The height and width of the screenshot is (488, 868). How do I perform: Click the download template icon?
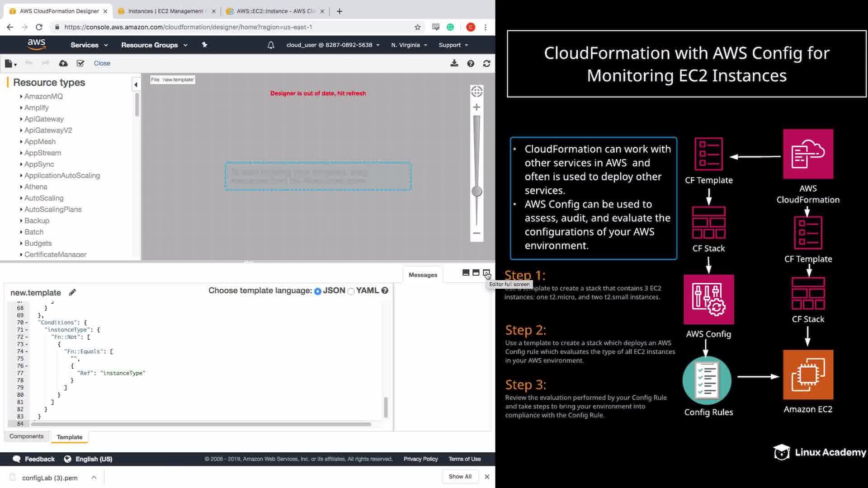coord(454,63)
